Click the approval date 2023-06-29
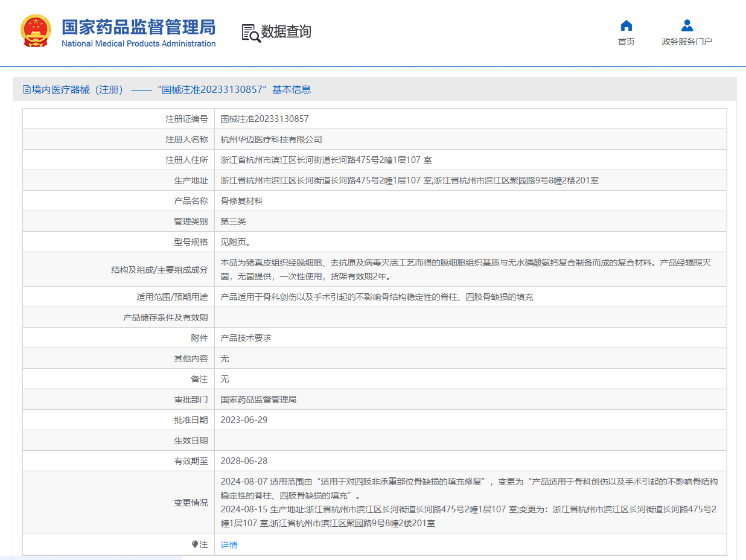The height and width of the screenshot is (560, 746). click(x=244, y=420)
